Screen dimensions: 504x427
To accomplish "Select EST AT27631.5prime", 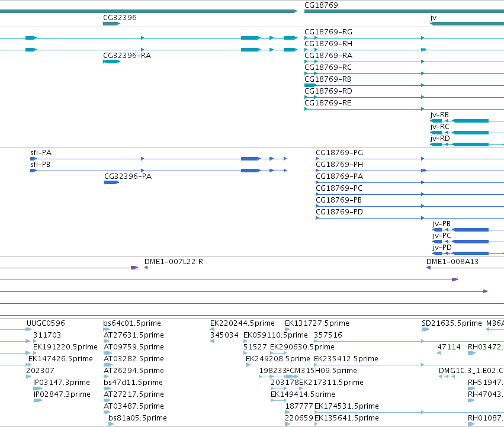I will [134, 335].
